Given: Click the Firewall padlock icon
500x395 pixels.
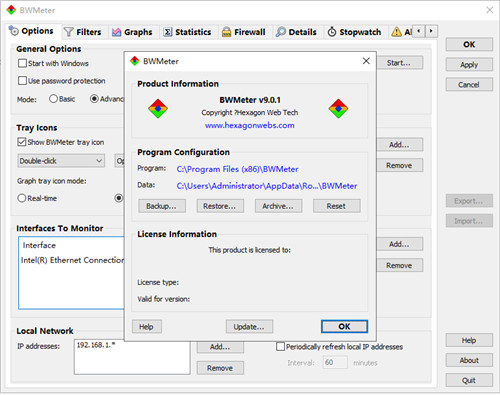Looking at the screenshot, I should tap(226, 32).
